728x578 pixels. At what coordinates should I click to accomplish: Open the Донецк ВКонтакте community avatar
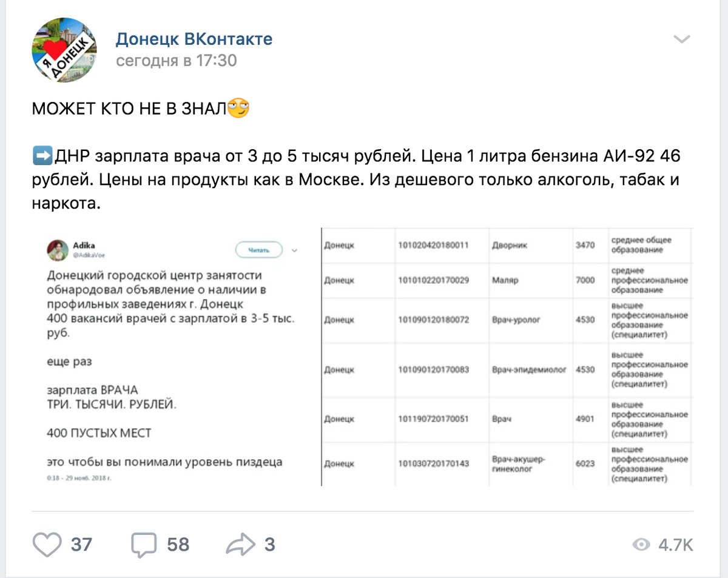[x=64, y=50]
